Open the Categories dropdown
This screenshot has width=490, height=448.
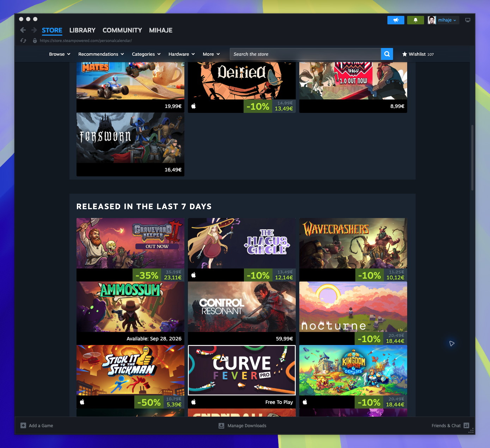click(146, 54)
